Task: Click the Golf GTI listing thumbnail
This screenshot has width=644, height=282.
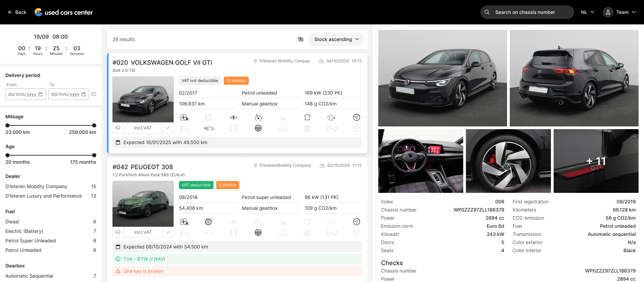Action: pyautogui.click(x=143, y=99)
